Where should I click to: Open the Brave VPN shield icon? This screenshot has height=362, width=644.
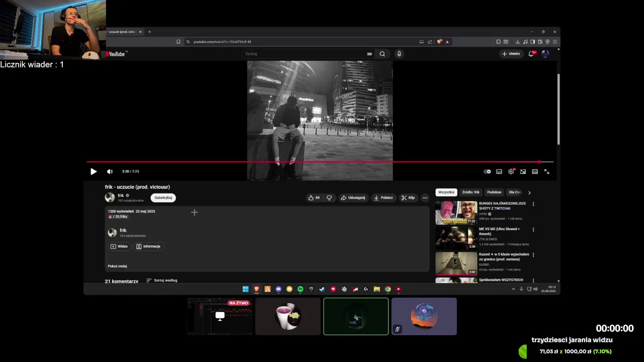547,42
